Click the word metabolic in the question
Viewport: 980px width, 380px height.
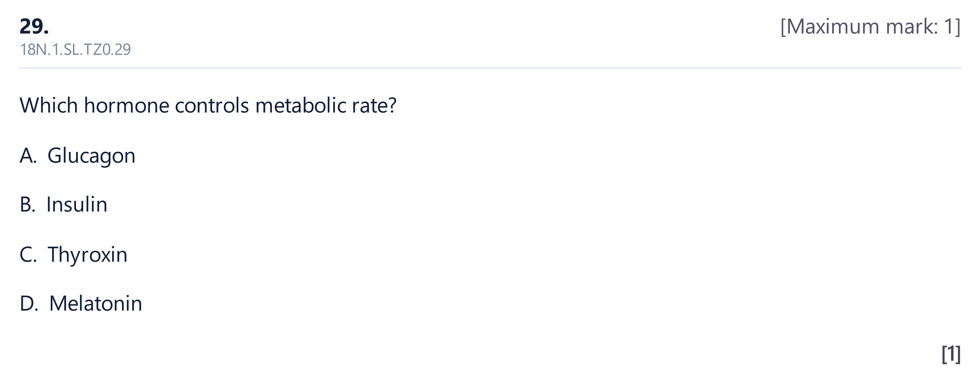coord(301,105)
